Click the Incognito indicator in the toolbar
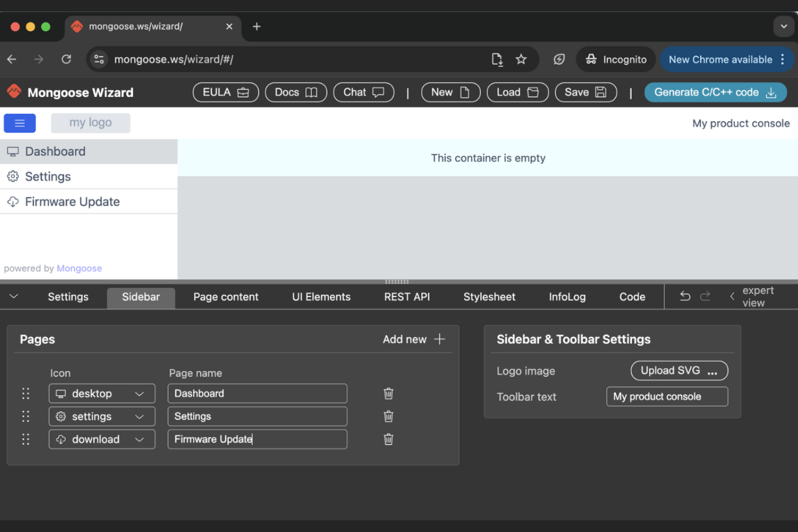 (x=616, y=59)
